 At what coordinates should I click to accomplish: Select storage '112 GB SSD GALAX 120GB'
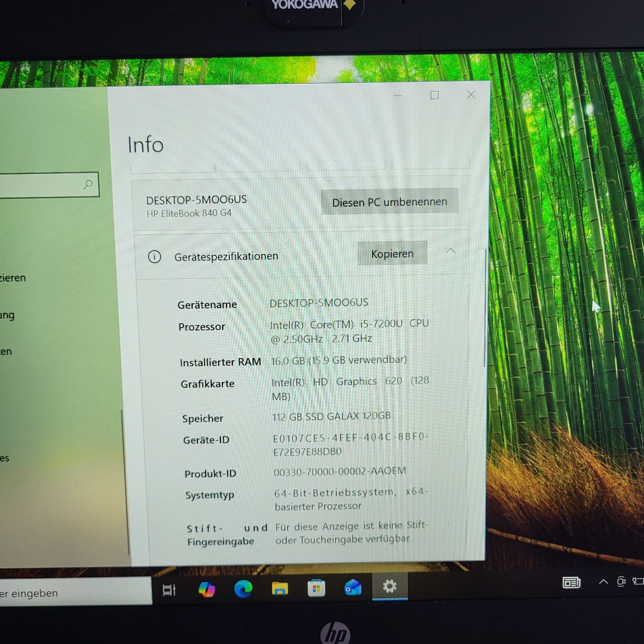(332, 416)
